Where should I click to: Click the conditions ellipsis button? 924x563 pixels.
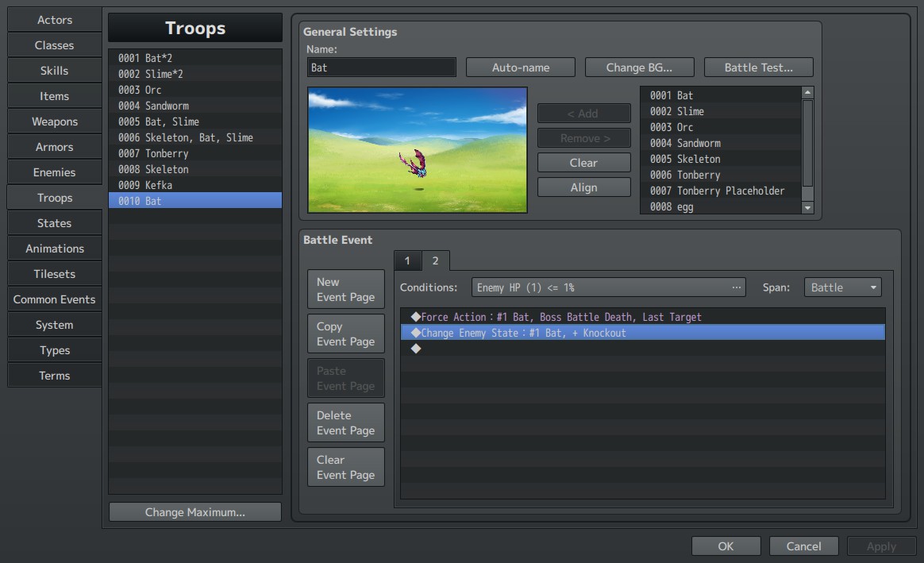pyautogui.click(x=736, y=287)
